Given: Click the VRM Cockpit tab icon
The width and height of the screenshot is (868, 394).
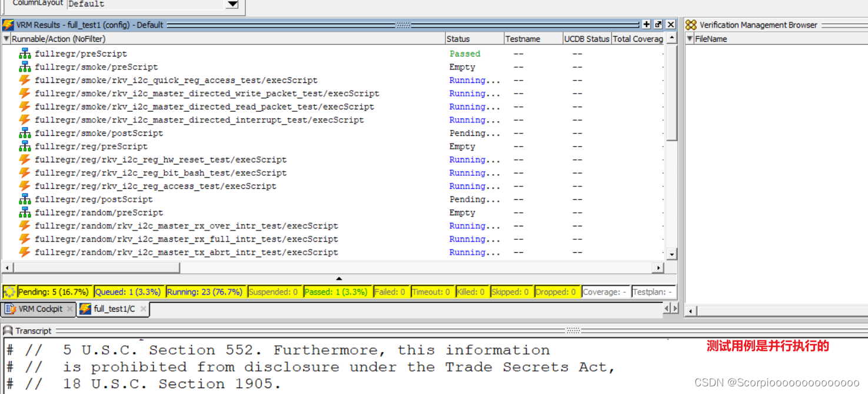Looking at the screenshot, I should coord(10,309).
